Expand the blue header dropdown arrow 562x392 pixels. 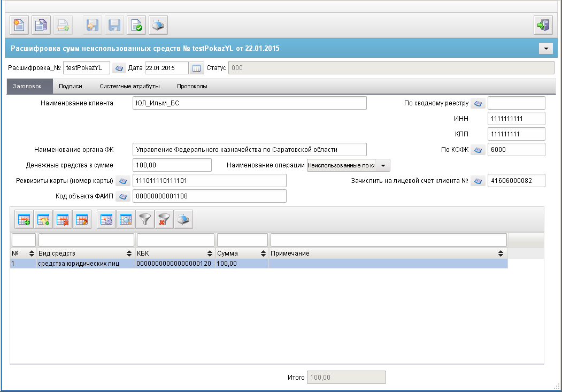(546, 48)
